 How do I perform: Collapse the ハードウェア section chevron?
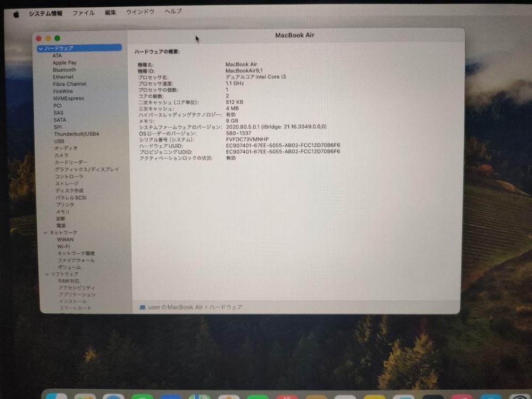click(41, 48)
